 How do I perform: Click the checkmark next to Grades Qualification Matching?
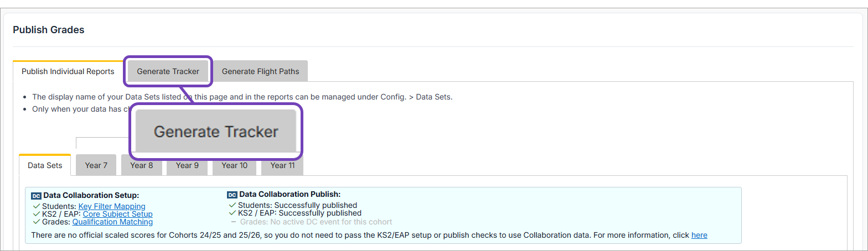pyautogui.click(x=37, y=222)
